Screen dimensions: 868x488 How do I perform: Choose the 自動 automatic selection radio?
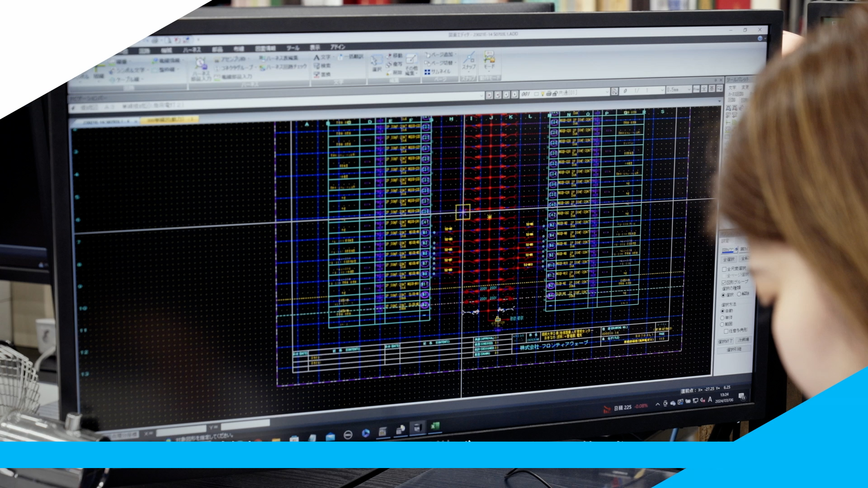pos(722,311)
